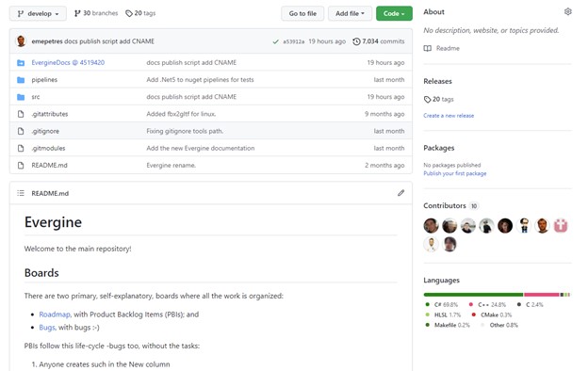Open EvergineDocs @ 4519420 submodule link
588x371 pixels.
[68, 62]
